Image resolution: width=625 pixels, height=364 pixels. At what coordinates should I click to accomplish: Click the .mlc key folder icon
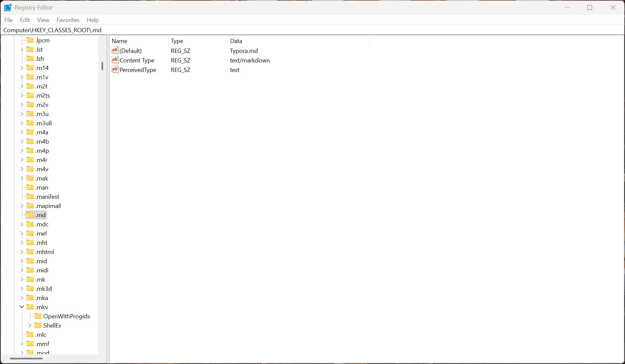[x=30, y=334]
